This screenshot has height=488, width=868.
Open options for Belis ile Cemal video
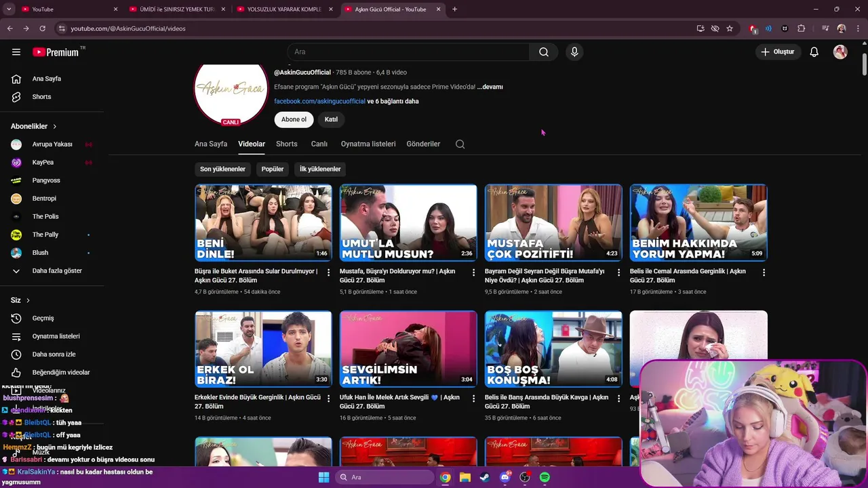(x=764, y=272)
